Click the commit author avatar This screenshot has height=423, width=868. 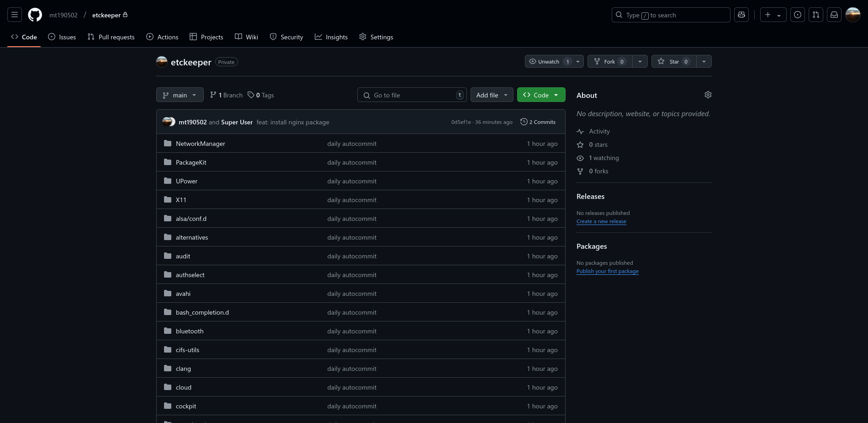pos(168,122)
